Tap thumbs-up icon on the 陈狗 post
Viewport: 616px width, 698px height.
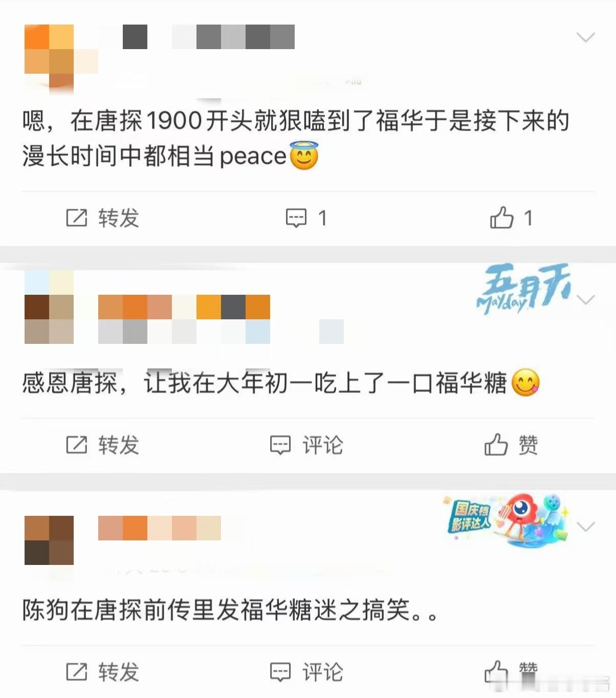[496, 671]
